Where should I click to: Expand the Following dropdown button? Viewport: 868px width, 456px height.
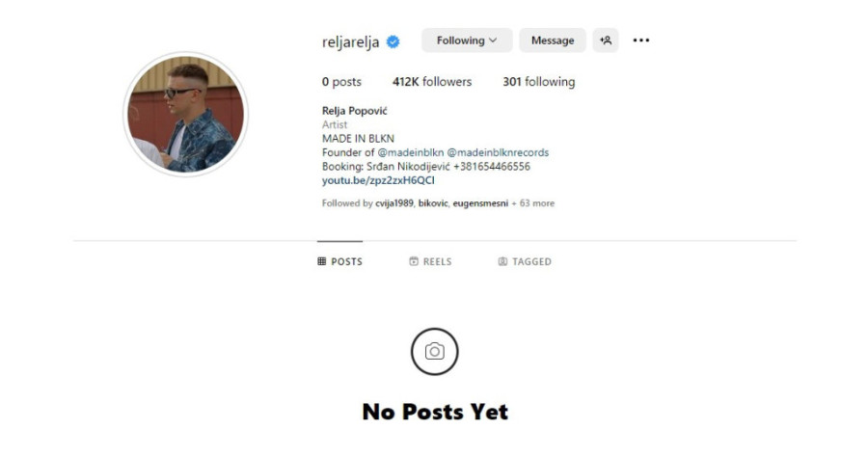tap(467, 40)
